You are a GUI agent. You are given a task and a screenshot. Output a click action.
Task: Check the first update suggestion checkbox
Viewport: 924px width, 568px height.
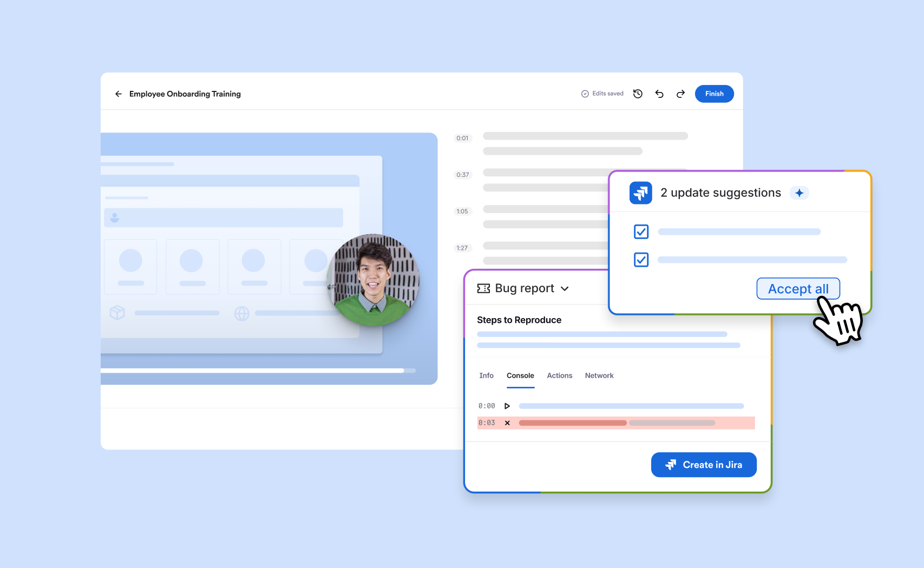click(x=640, y=232)
